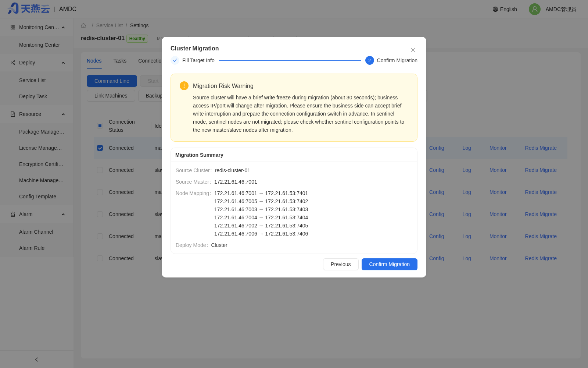Open the home breadcrumb icon
This screenshot has height=368, width=588.
tap(83, 25)
